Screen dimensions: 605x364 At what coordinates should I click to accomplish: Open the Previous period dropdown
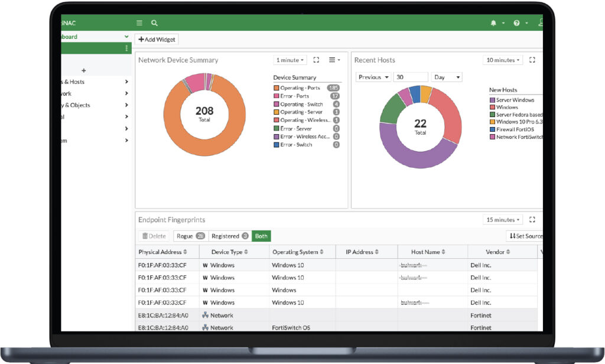point(373,77)
